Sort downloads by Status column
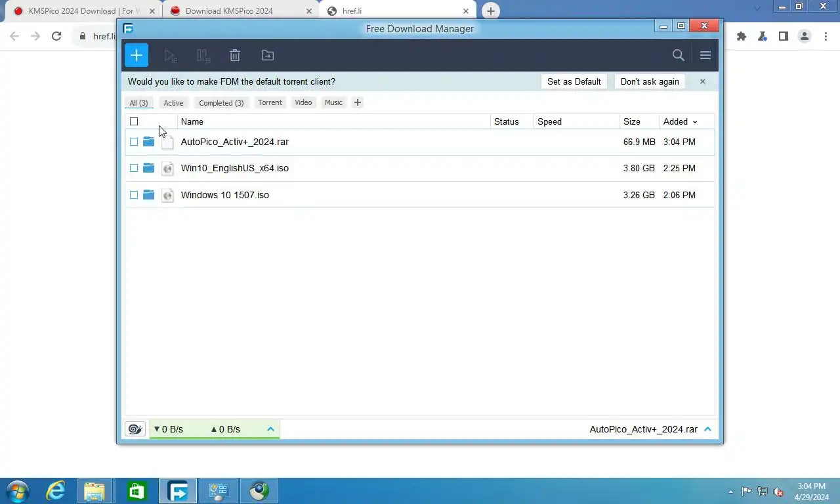This screenshot has height=504, width=840. click(512, 121)
